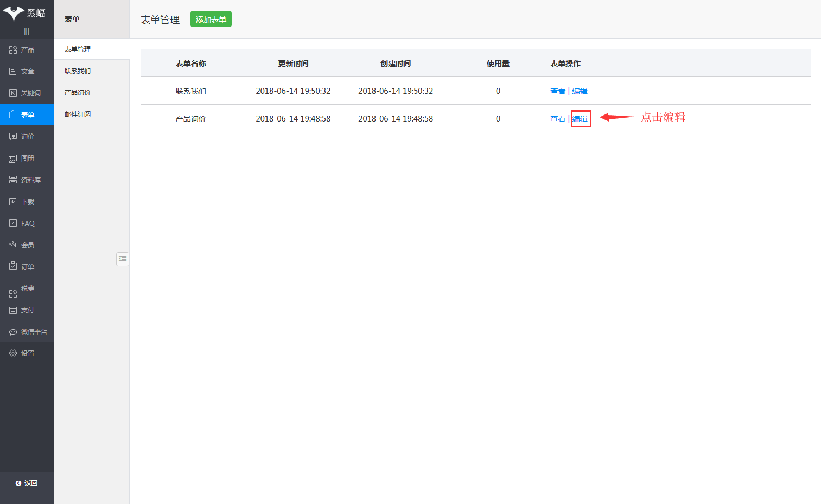Select 联系我们 in the form submenu
Screen dimensions: 821x504
click(78, 71)
